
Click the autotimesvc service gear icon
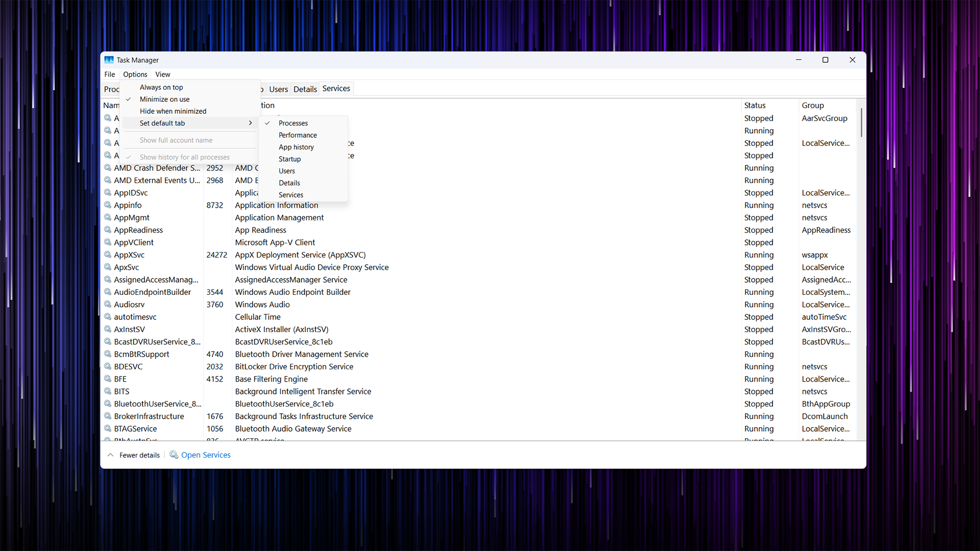108,316
